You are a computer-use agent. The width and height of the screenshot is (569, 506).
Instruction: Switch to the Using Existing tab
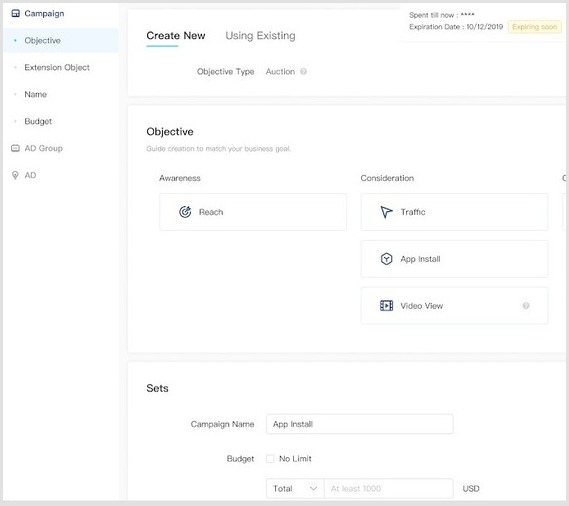tap(260, 36)
